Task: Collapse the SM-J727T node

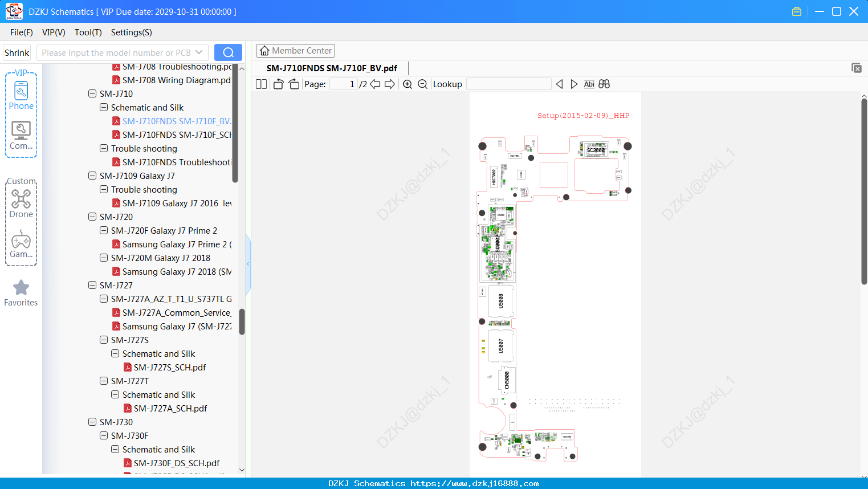Action: pyautogui.click(x=104, y=381)
